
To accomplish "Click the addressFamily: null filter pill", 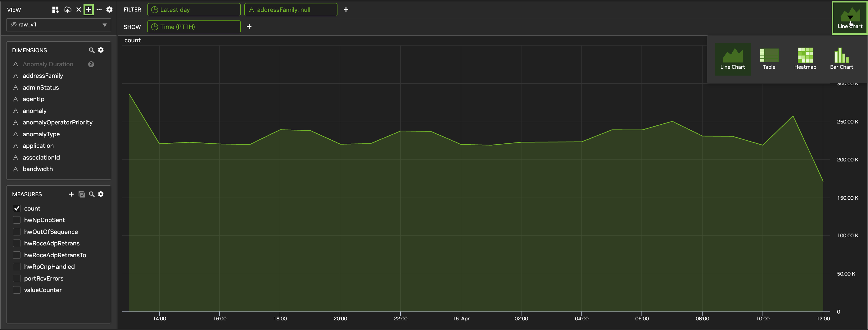I will [x=291, y=10].
